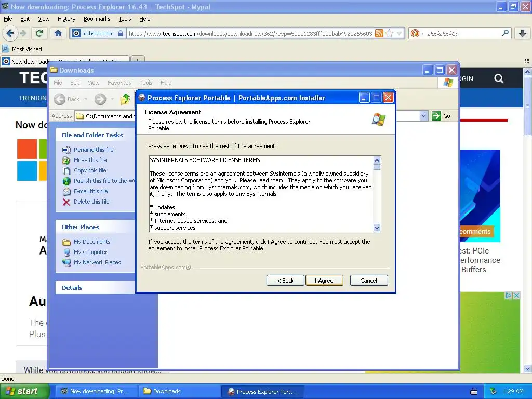Bookmark the page with the star icon

click(x=390, y=33)
